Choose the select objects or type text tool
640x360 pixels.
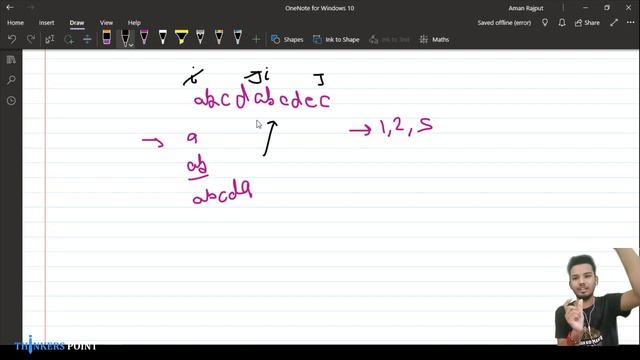tap(50, 39)
